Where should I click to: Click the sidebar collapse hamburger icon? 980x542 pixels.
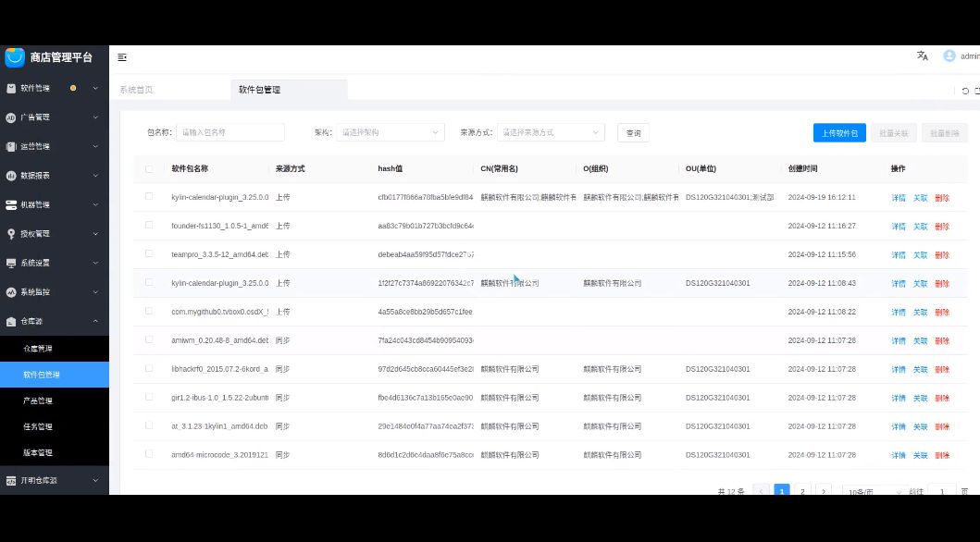coord(122,57)
